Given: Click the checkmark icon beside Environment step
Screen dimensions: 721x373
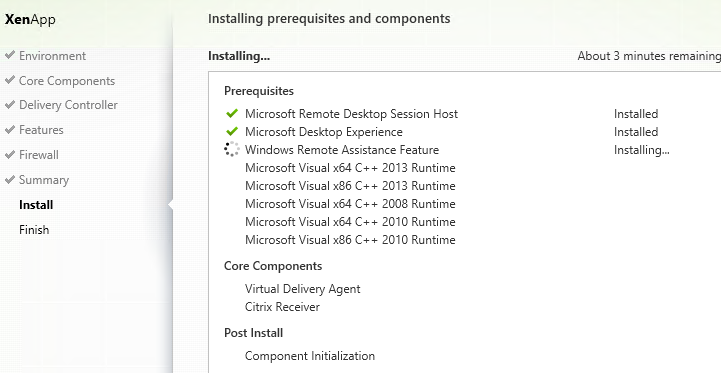Looking at the screenshot, I should coord(10,55).
